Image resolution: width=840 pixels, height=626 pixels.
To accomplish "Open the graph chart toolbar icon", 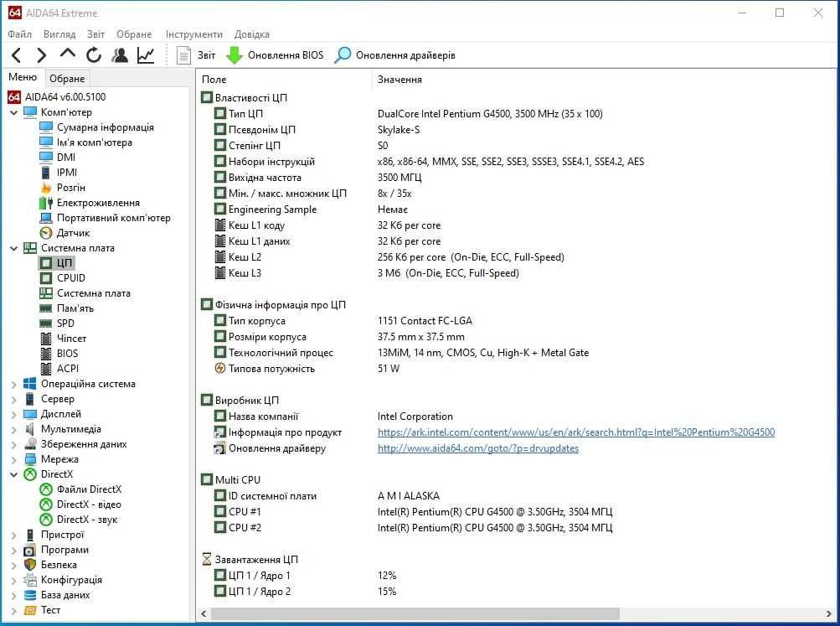I will pyautogui.click(x=146, y=54).
